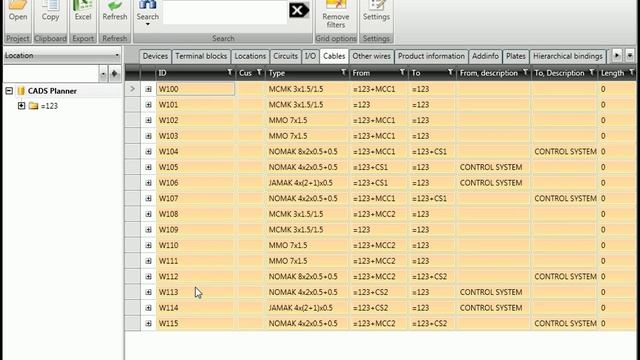Click the tree filter input field
Viewport: 640px width, 360px height.
click(x=51, y=74)
